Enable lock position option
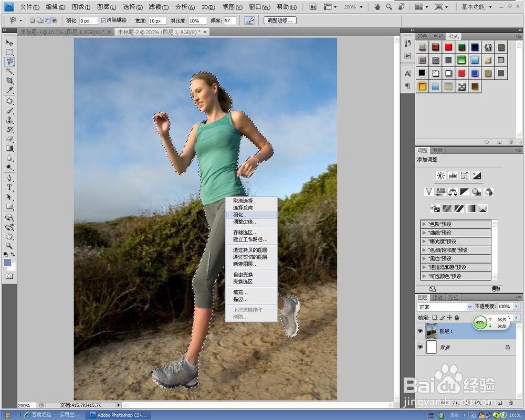This screenshot has height=420, width=525. pos(449,317)
